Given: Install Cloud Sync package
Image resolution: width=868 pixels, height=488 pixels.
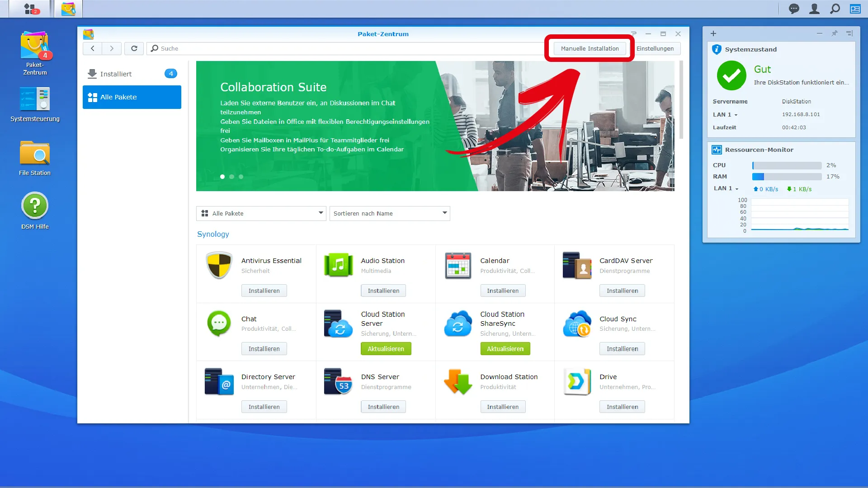Looking at the screenshot, I should pyautogui.click(x=622, y=349).
